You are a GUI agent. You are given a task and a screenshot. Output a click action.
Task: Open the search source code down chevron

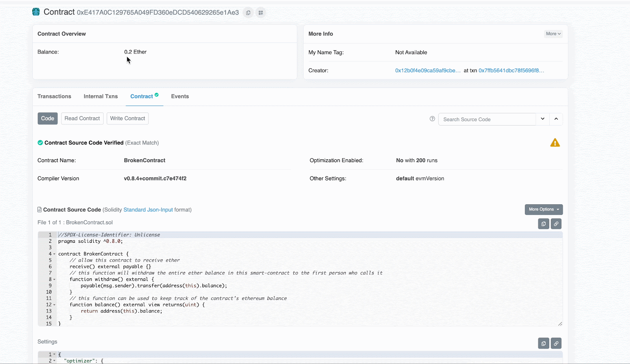click(x=543, y=119)
